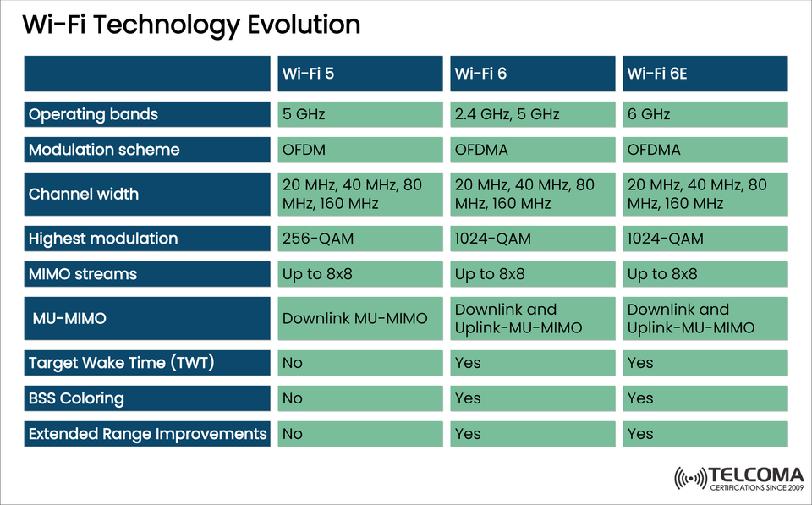Click BSS Coloring No cell for Wi-Fi 5
Viewport: 812px width, 505px height.
pyautogui.click(x=359, y=398)
